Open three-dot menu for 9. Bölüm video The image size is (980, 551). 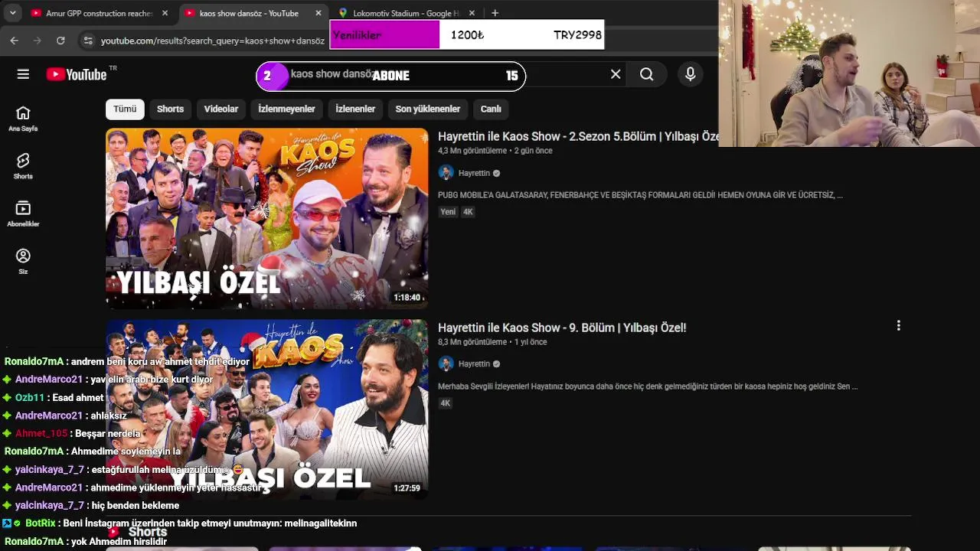tap(898, 326)
